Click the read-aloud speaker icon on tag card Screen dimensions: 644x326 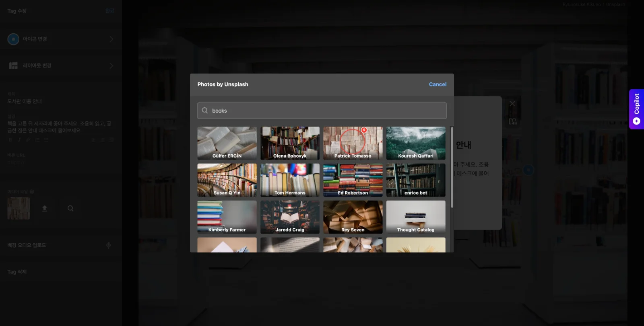click(x=512, y=121)
